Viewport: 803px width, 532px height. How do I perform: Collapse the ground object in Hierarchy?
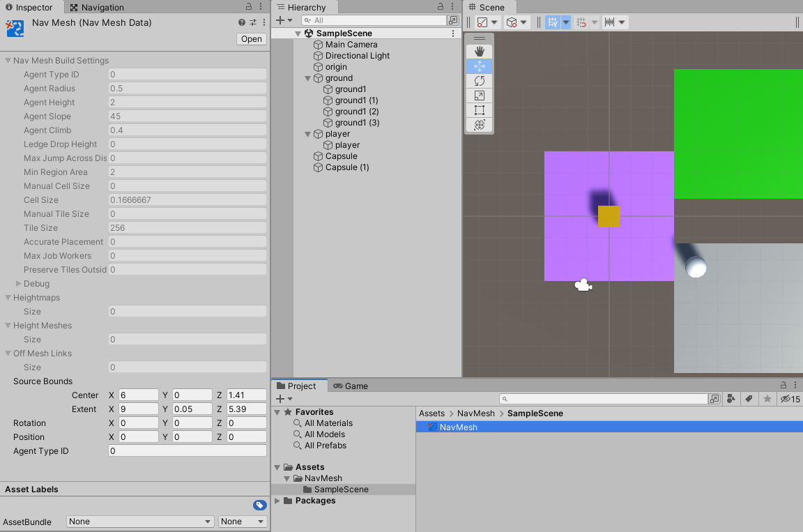(x=308, y=78)
